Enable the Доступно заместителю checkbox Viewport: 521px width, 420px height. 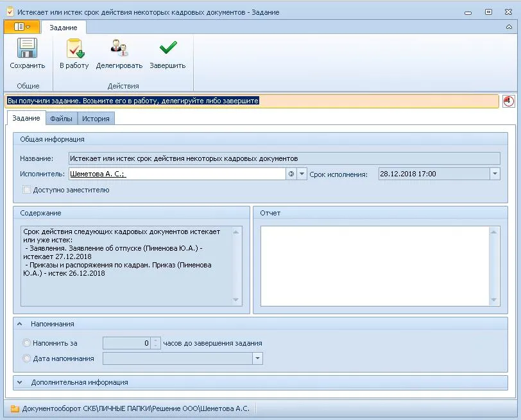pos(27,190)
